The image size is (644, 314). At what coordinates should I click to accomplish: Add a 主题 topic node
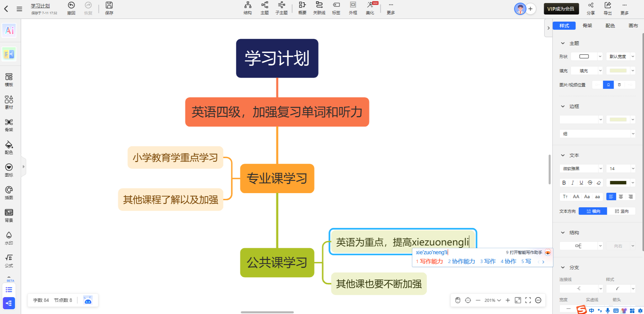tap(265, 8)
